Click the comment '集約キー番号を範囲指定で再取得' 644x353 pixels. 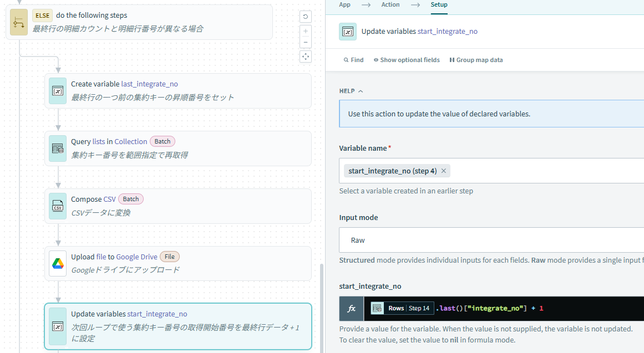point(129,155)
